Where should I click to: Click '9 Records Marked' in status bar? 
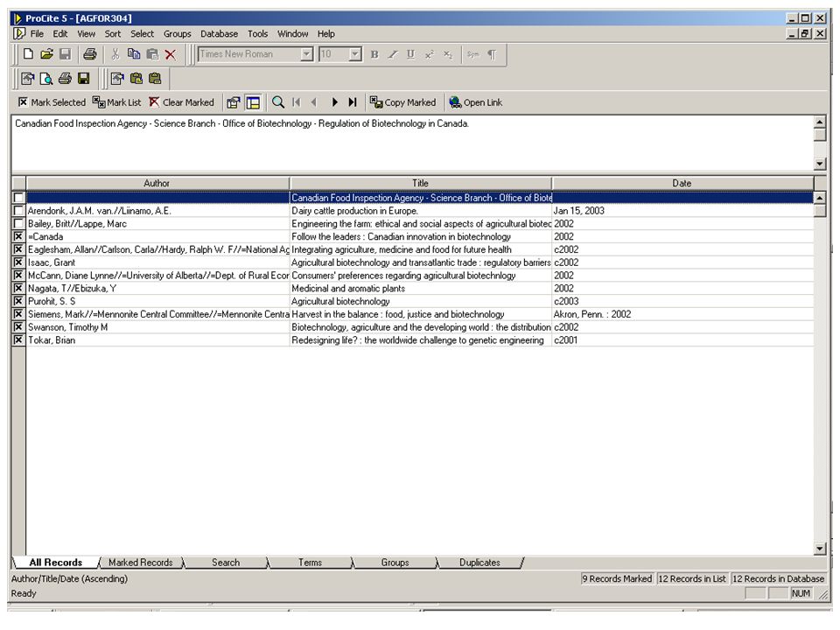(617, 578)
